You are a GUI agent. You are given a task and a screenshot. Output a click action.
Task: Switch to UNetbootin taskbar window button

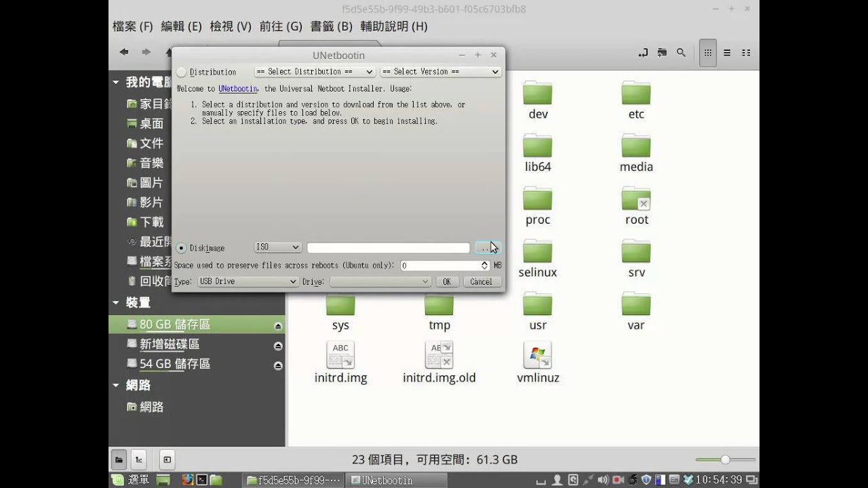396,480
